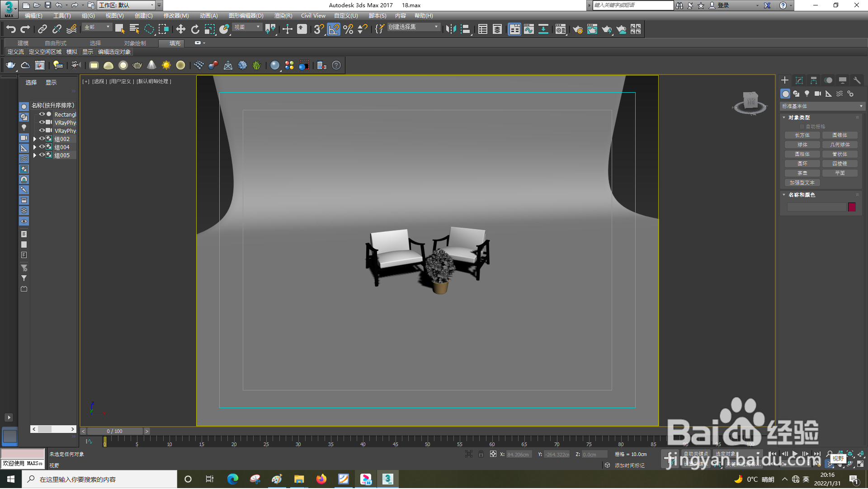Viewport: 868px width, 489px height.
Task: Click the Unlink Selection icon
Action: click(x=57, y=29)
